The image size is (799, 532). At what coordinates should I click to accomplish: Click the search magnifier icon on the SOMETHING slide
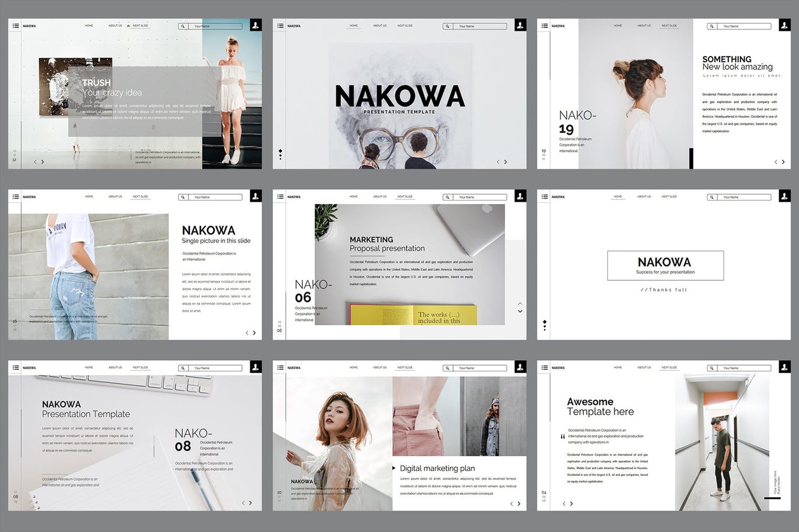tap(711, 26)
